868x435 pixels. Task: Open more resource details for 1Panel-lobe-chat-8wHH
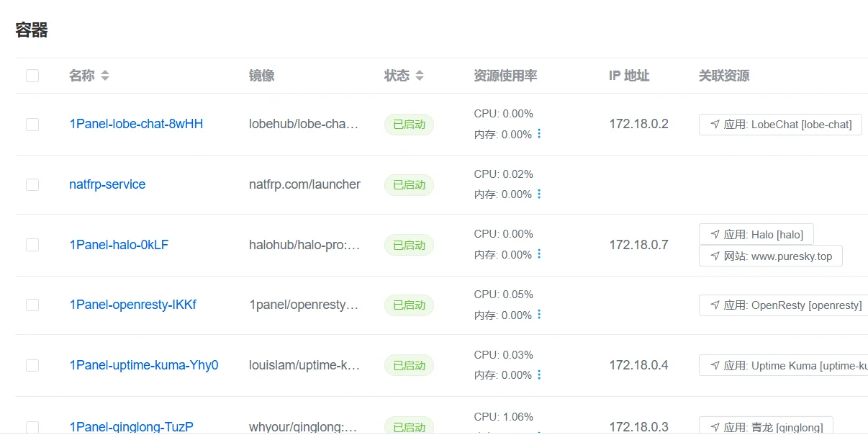click(539, 134)
